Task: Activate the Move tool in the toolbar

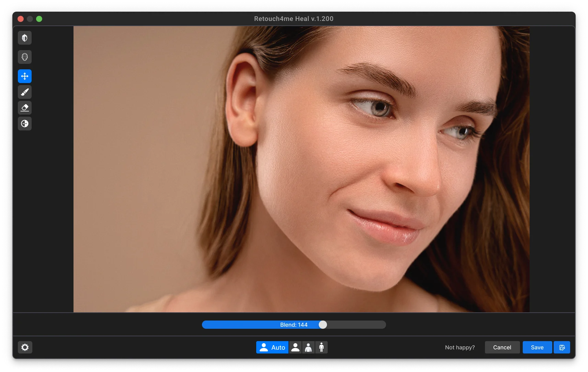Action: [x=24, y=76]
